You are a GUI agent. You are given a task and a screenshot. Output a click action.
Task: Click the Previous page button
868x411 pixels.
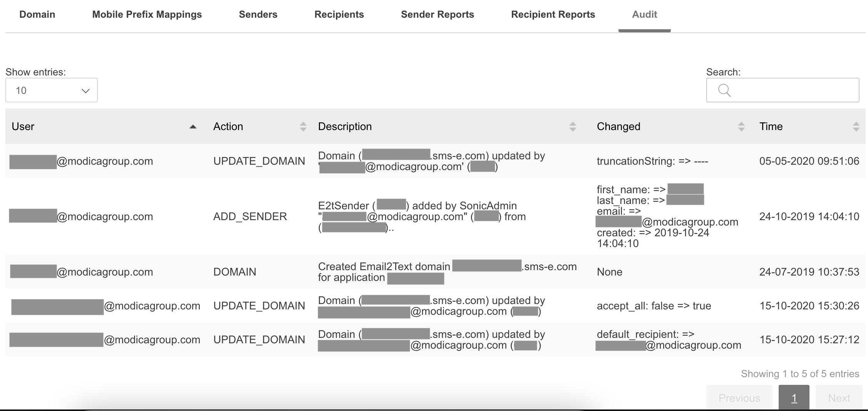[739, 398]
